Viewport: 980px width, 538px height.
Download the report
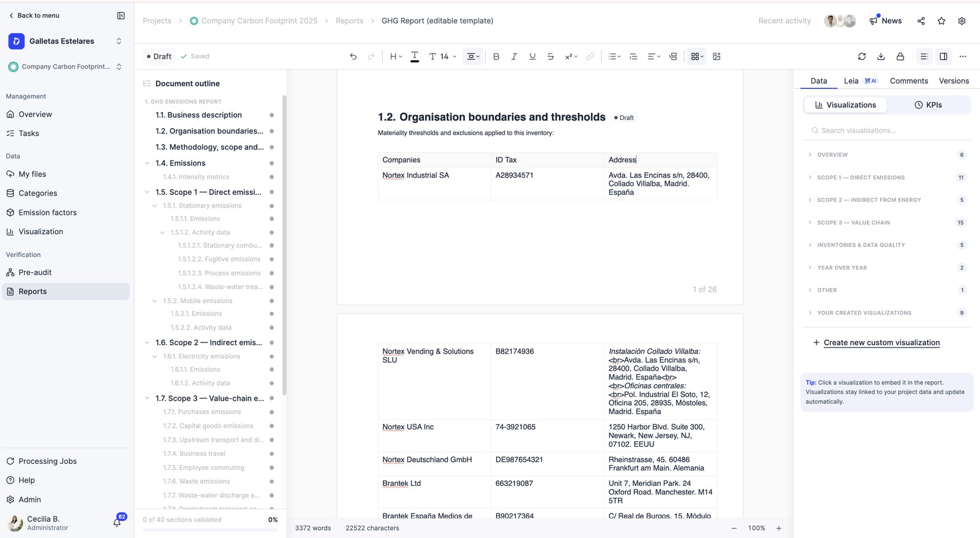881,56
